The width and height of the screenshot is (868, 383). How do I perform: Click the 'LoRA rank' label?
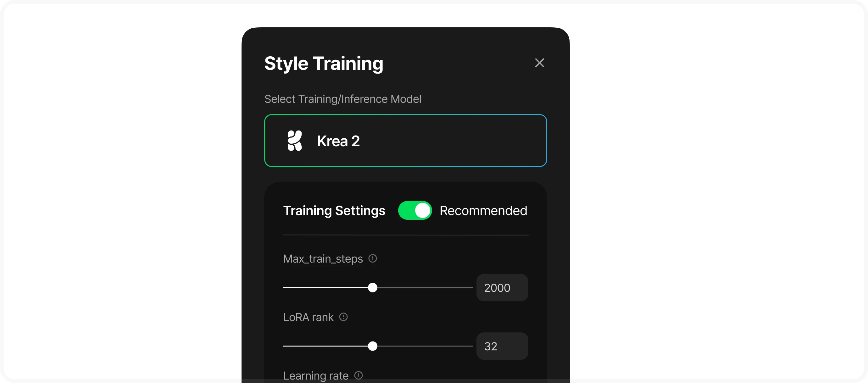[x=308, y=317]
